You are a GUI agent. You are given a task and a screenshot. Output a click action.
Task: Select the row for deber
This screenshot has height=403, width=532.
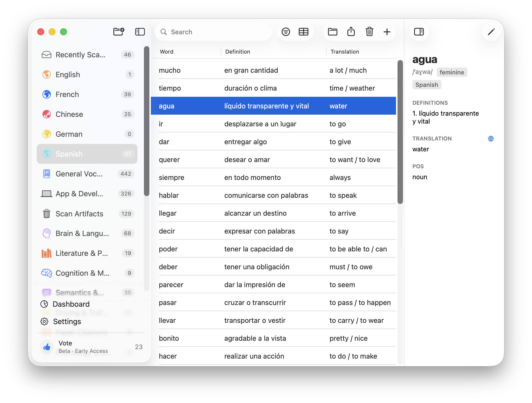(x=273, y=267)
